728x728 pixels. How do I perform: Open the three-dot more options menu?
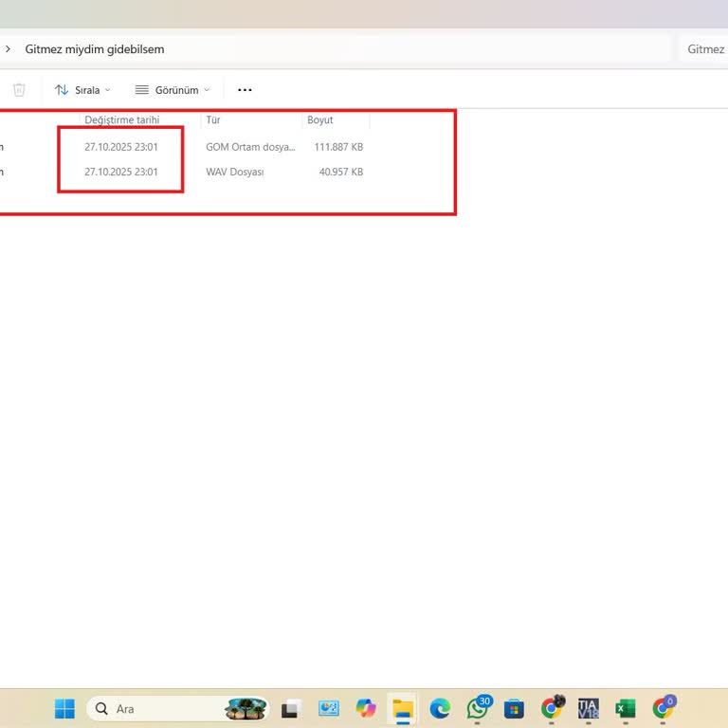pos(245,90)
